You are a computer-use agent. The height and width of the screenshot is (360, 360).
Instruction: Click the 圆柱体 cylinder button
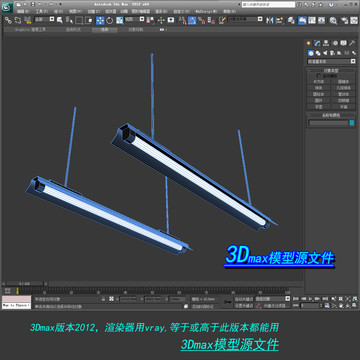(319, 94)
